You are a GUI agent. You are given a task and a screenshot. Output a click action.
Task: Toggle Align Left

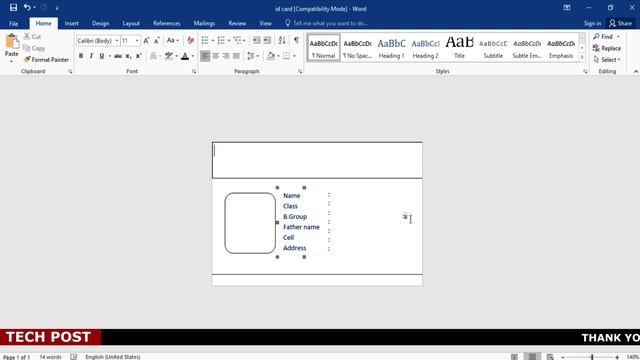205,56
